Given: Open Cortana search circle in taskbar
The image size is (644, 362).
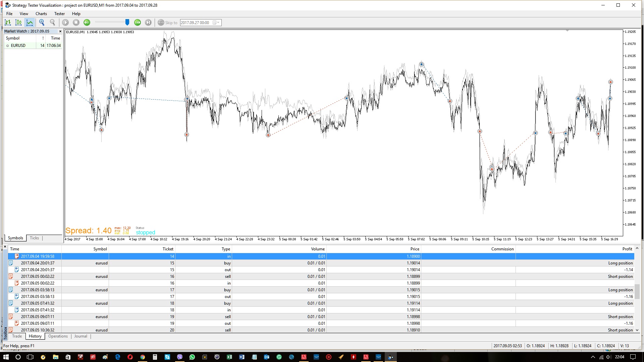Looking at the screenshot, I should click(18, 357).
